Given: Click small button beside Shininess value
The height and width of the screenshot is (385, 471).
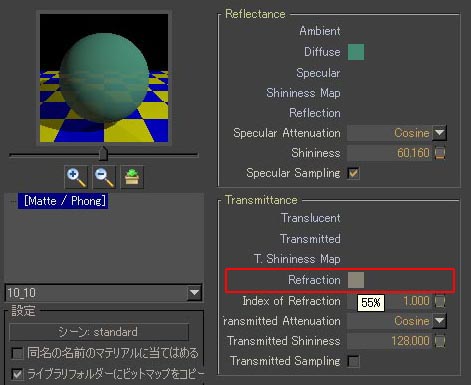Looking at the screenshot, I should pyautogui.click(x=440, y=153).
